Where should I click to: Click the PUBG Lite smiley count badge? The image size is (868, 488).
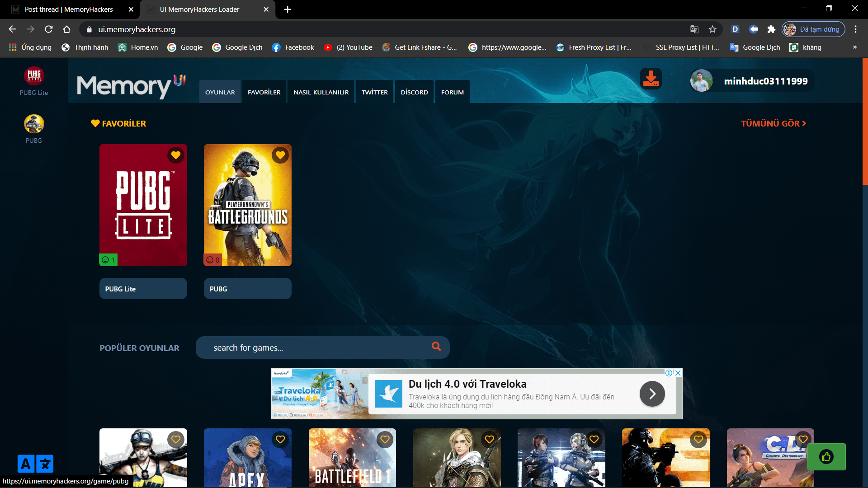[108, 260]
